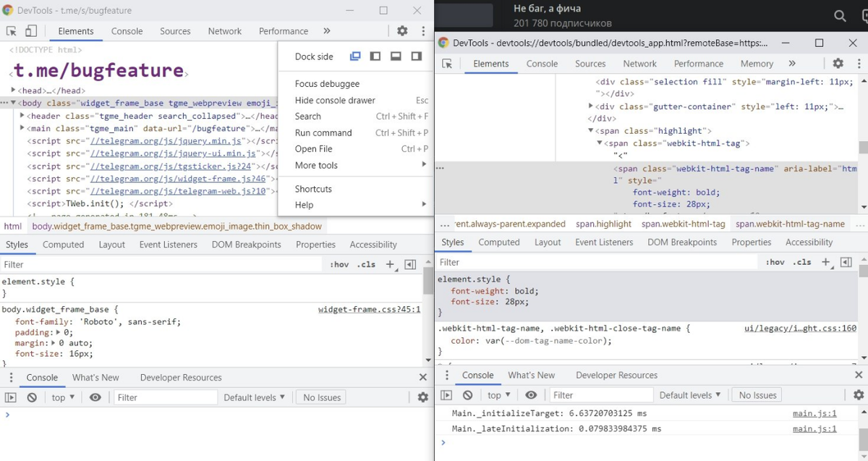Collapse span highlight node in right DevTools
The width and height of the screenshot is (868, 461).
[x=592, y=131]
